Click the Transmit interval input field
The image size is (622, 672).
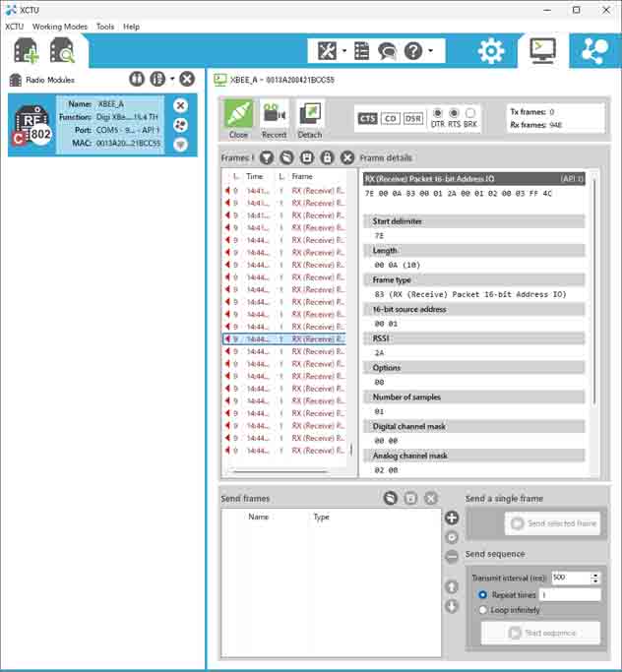tap(571, 578)
